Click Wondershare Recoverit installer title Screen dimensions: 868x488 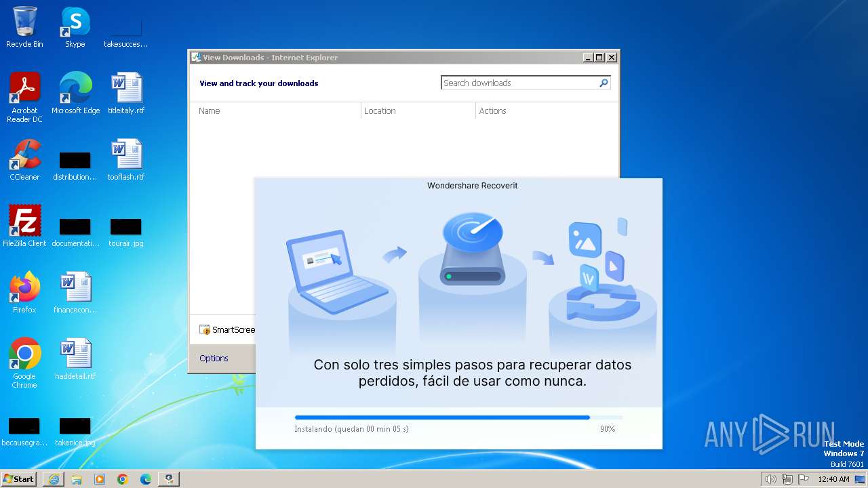(472, 185)
